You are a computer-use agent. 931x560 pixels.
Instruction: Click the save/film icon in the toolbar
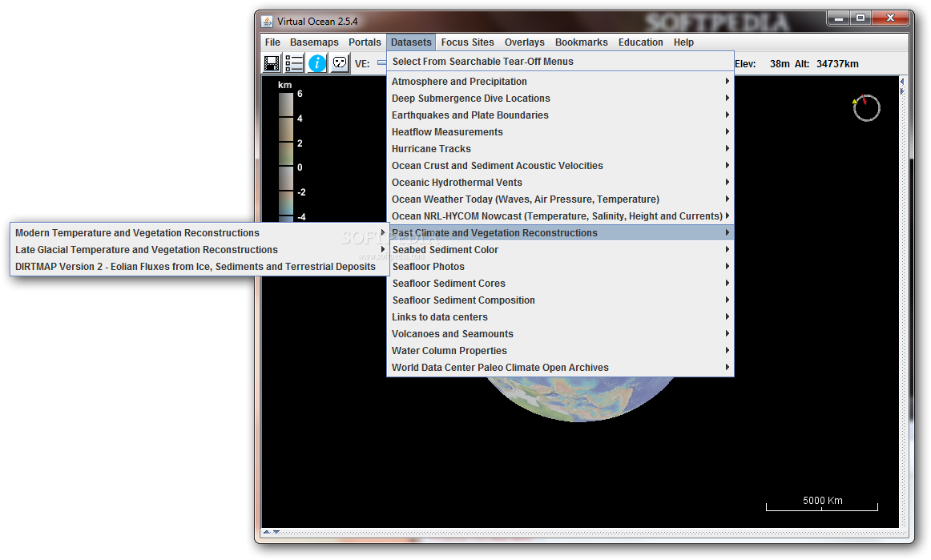click(x=272, y=63)
